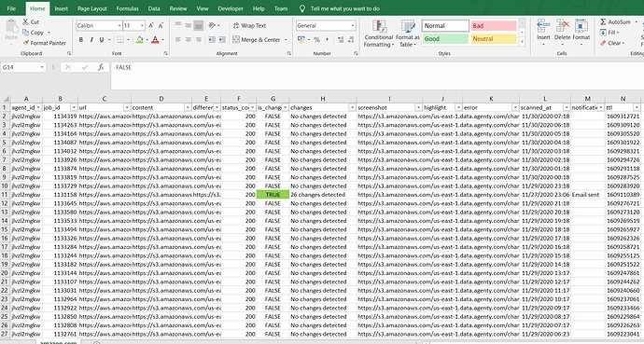Open the Calibri font name dropdown
Screen dimensions: 644x344
click(119, 25)
